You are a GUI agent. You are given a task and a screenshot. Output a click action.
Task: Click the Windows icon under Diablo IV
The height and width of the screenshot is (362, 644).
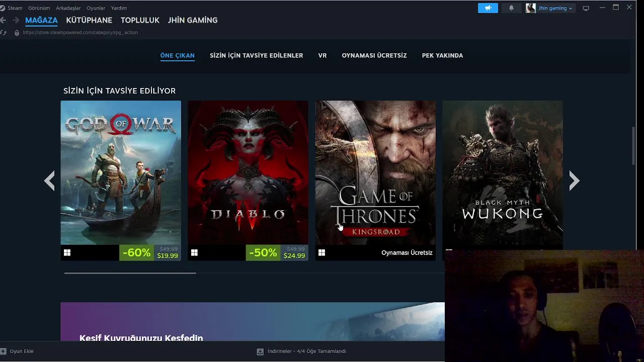(x=194, y=253)
